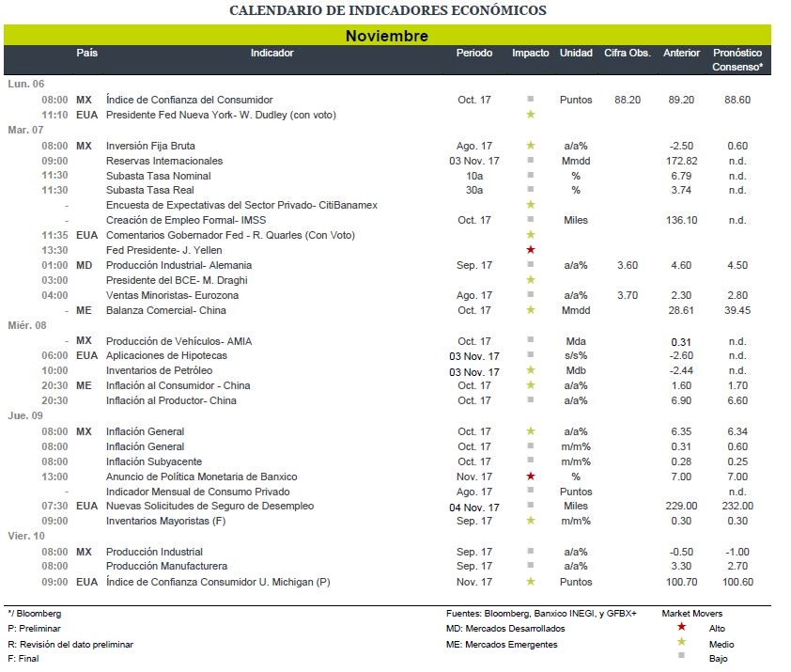Viewport: 791px width, 672px height.
Task: Select the Mar. 07 date heading
Action: click(25, 131)
